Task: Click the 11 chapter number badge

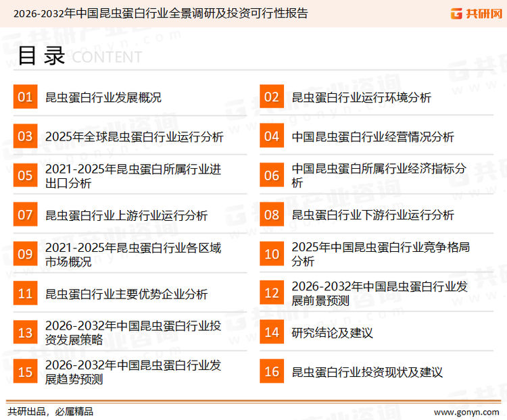Action: click(25, 294)
